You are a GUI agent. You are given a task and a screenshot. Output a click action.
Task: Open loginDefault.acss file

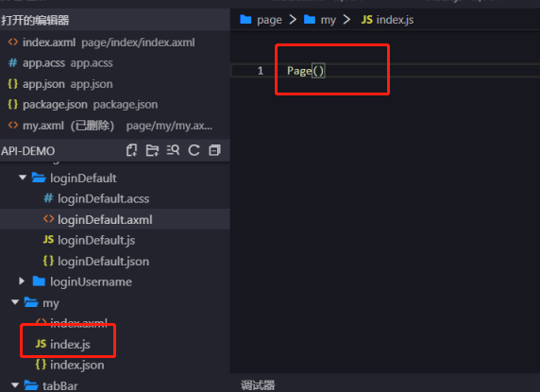click(103, 198)
